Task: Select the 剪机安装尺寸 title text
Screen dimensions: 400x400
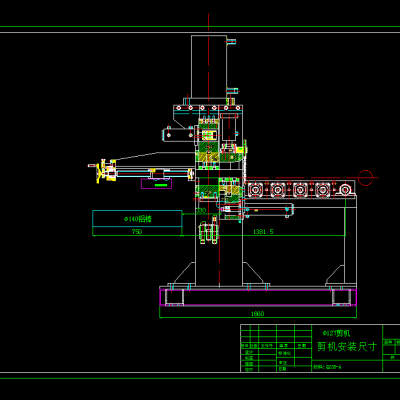Action: [347, 346]
